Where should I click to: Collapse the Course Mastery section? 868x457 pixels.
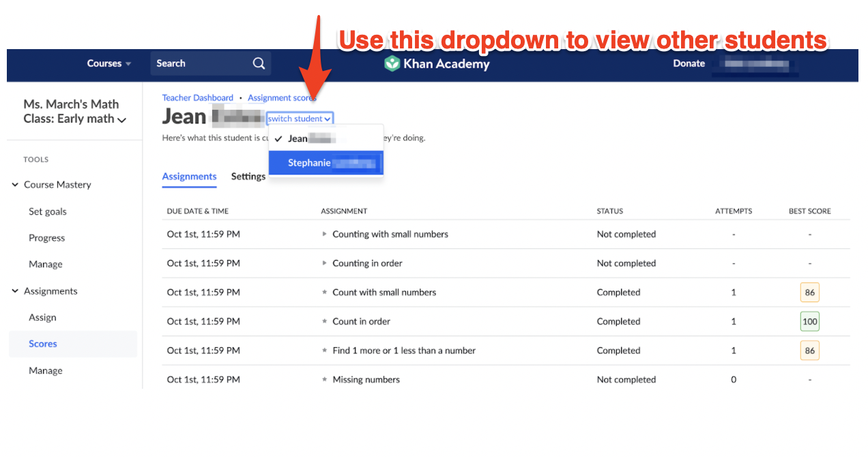[15, 185]
